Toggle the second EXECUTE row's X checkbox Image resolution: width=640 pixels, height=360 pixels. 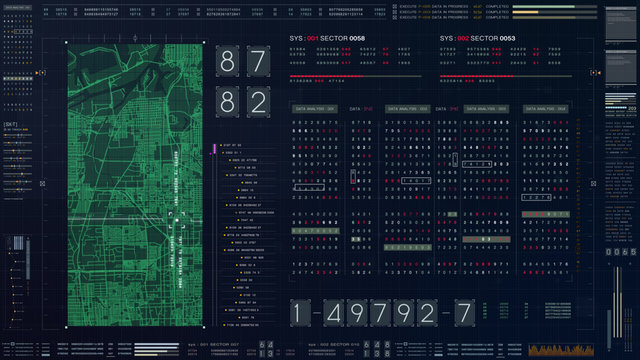[395, 12]
